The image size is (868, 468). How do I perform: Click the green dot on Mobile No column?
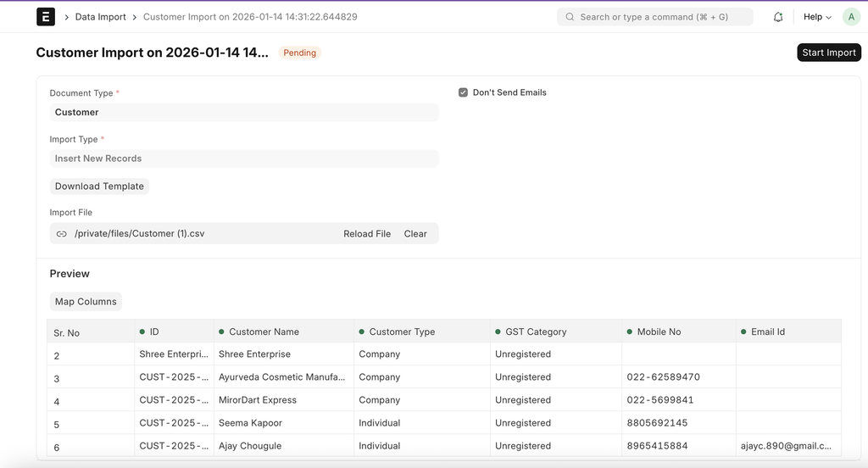click(629, 331)
